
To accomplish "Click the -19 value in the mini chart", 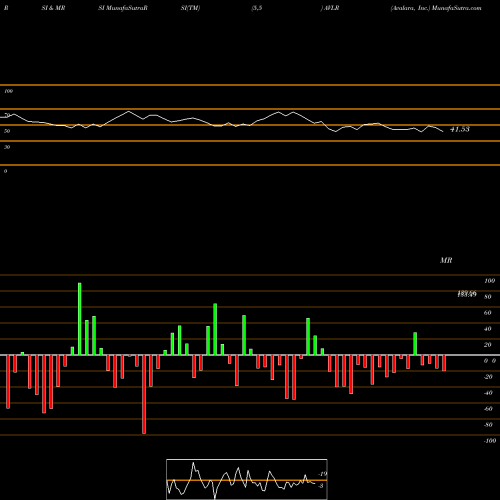I will click(x=322, y=474).
